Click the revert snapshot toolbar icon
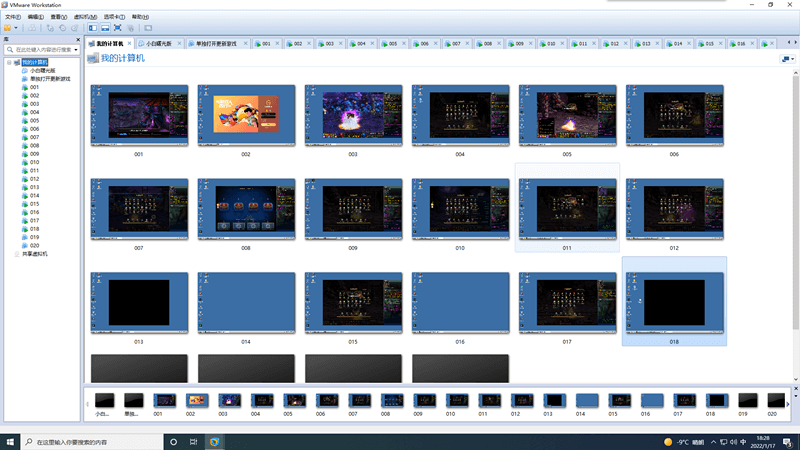Viewport: 800px width, 450px height. coord(62,28)
